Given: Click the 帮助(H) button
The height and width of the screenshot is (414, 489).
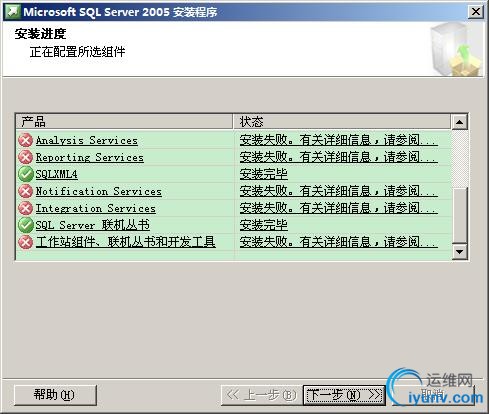Looking at the screenshot, I should coord(55,395).
